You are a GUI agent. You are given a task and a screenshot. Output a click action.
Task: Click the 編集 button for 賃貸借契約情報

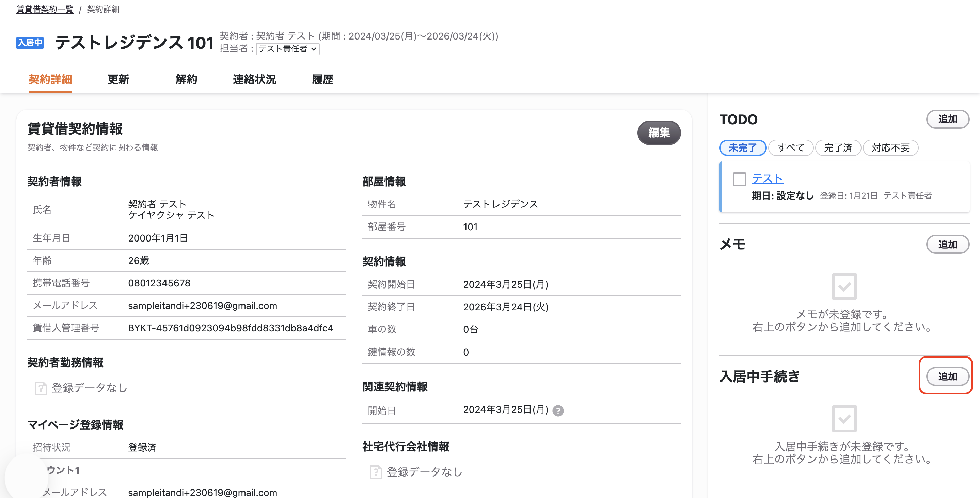659,133
